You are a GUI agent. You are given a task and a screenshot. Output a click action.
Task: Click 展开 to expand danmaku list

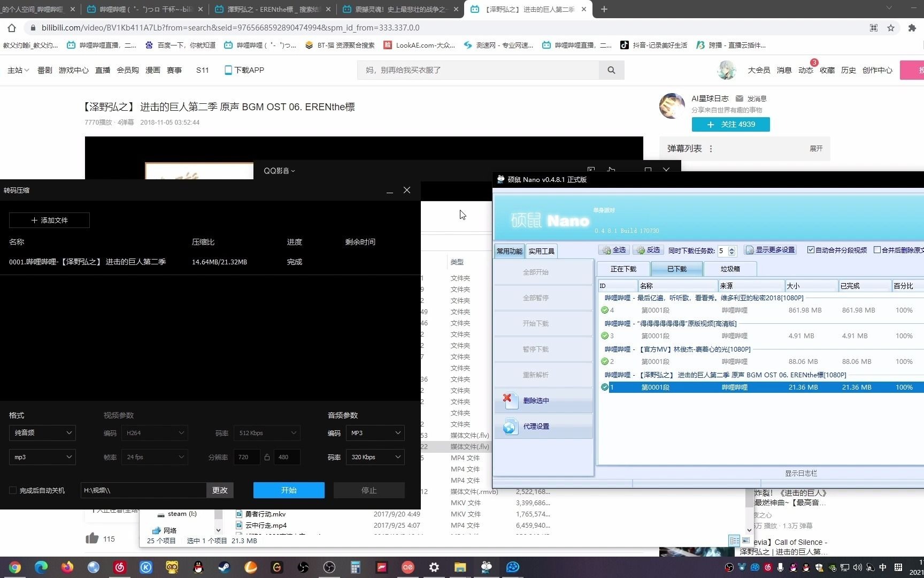[x=816, y=149]
